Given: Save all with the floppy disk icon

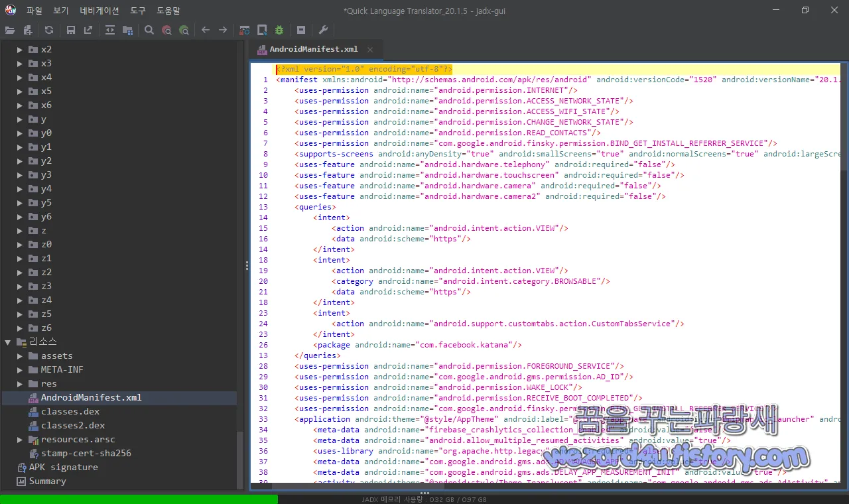Looking at the screenshot, I should 71,30.
